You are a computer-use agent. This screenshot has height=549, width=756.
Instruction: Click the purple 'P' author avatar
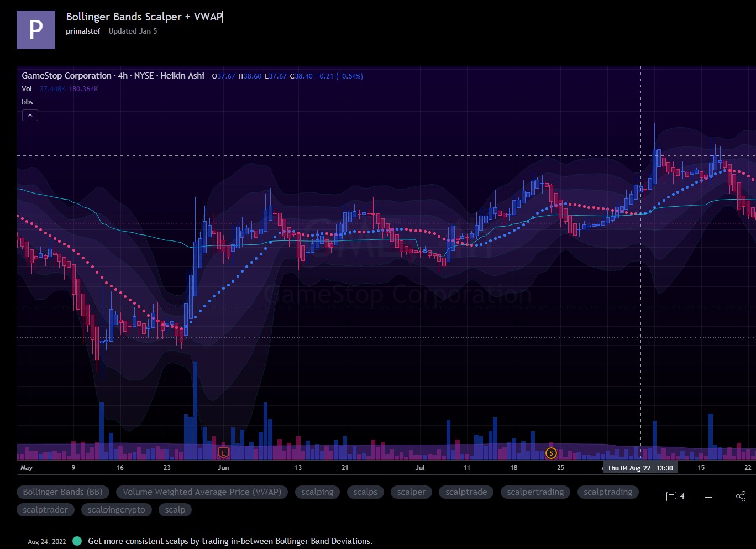[36, 30]
